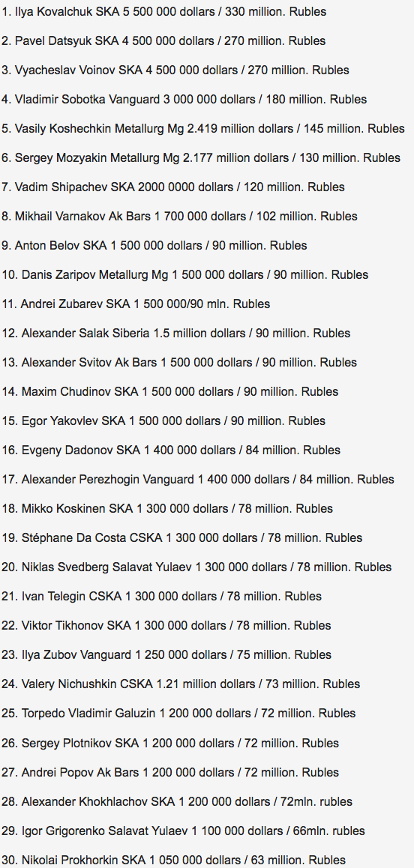Select the Evgeny Dadonov salary line
The width and height of the screenshot is (414, 868).
click(171, 450)
